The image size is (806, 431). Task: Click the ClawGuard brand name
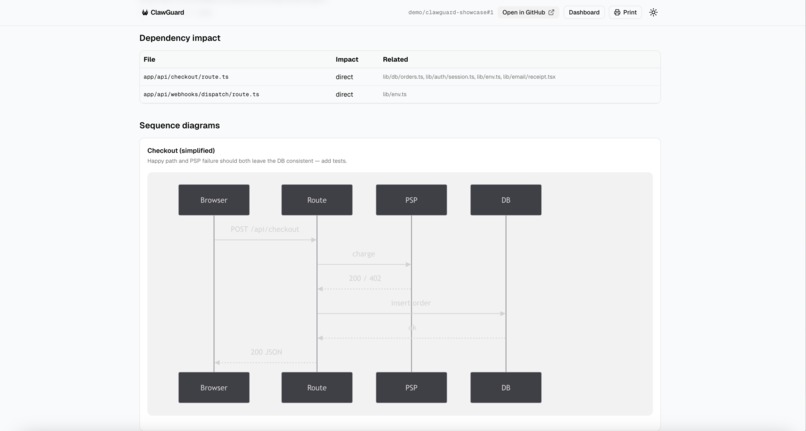click(168, 12)
